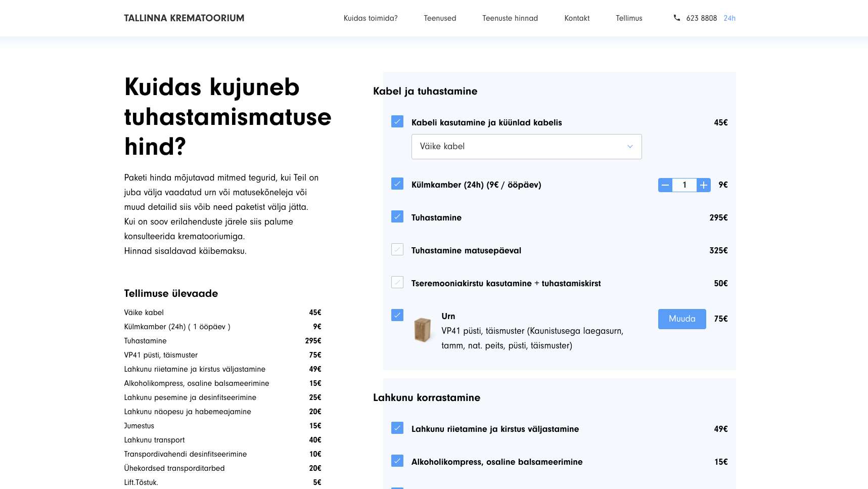
Task: Click the phone icon in header
Action: pyautogui.click(x=676, y=18)
